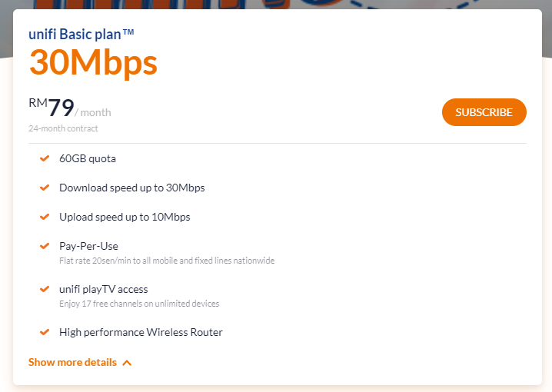Click the checkmark next to Download speed

(x=45, y=188)
